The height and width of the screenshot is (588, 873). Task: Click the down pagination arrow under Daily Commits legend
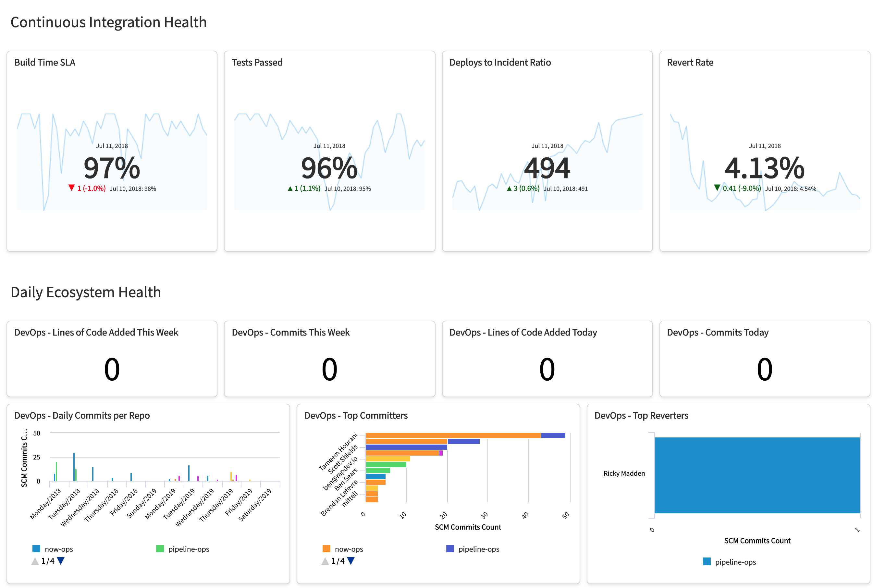pyautogui.click(x=61, y=561)
